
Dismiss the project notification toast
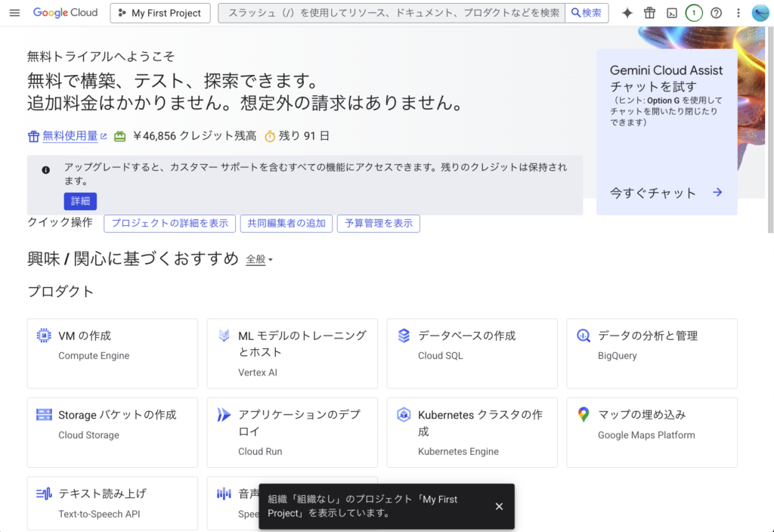[x=499, y=506]
